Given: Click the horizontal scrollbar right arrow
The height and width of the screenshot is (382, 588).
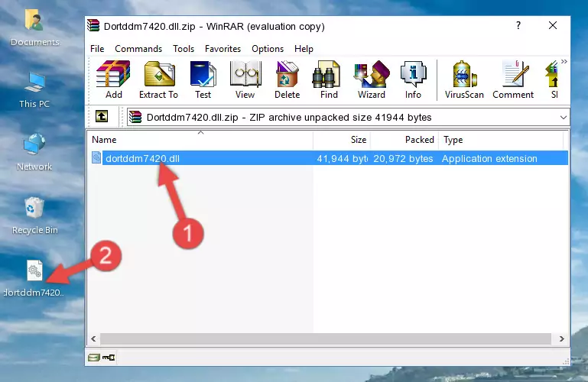Looking at the screenshot, I should pos(561,338).
